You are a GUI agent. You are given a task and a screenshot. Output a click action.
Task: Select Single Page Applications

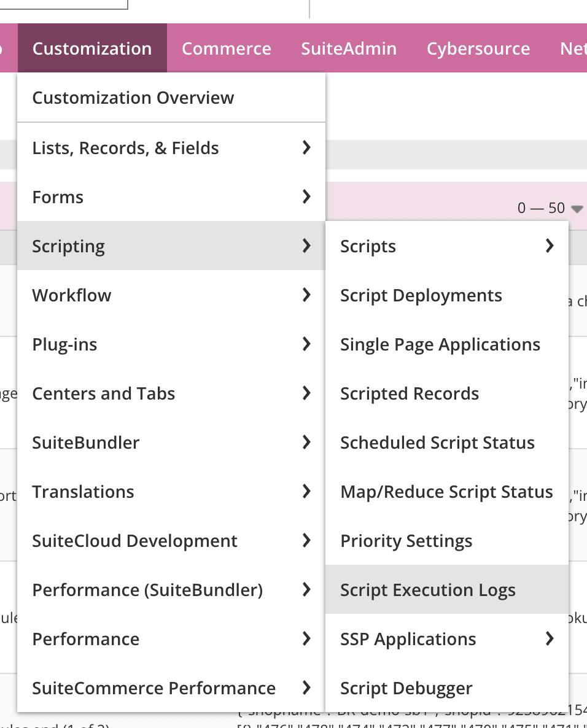point(440,344)
